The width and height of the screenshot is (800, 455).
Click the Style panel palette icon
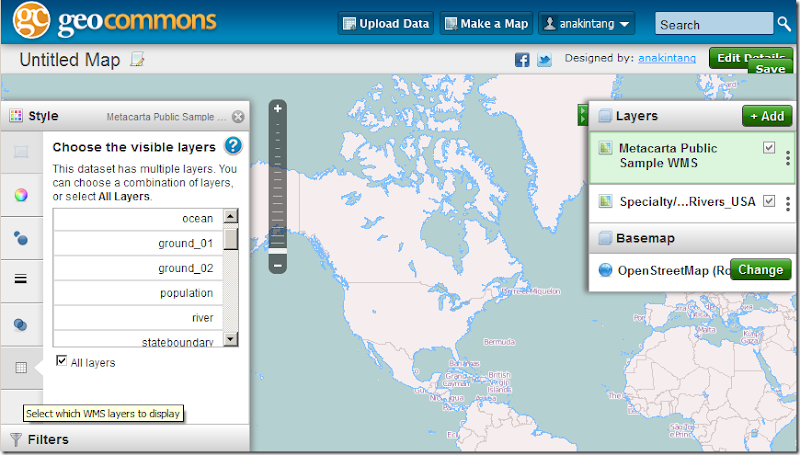pos(16,116)
